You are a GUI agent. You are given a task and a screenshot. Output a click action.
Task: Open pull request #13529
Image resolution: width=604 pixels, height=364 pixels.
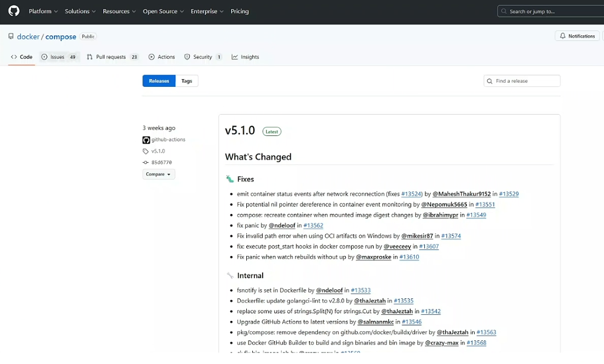[509, 194]
